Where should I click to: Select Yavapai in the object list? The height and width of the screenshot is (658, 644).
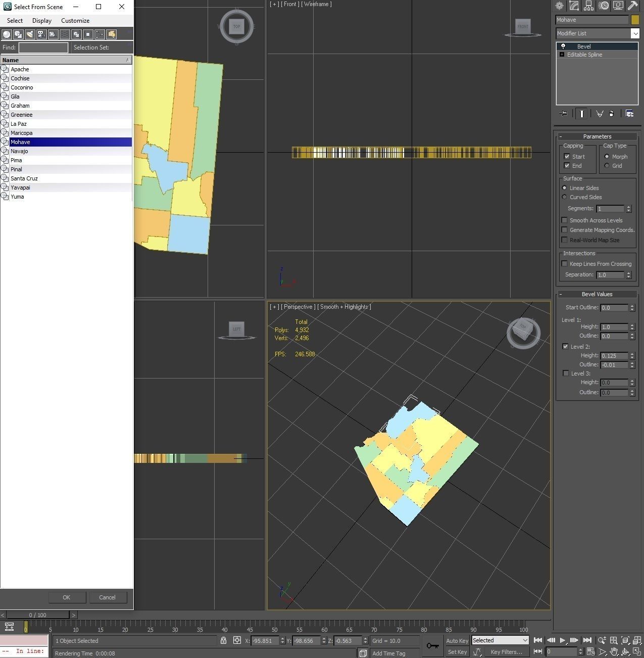click(66, 187)
